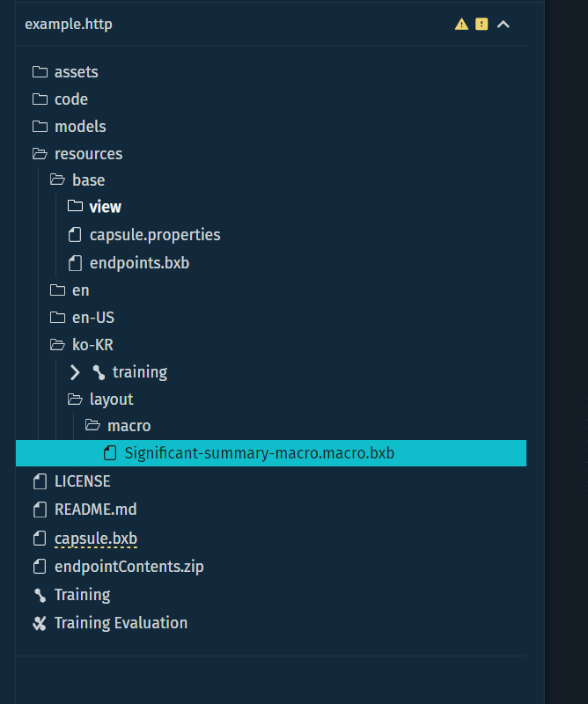Viewport: 588px width, 704px height.
Task: Collapse the example.http panel chevron
Action: [503, 25]
